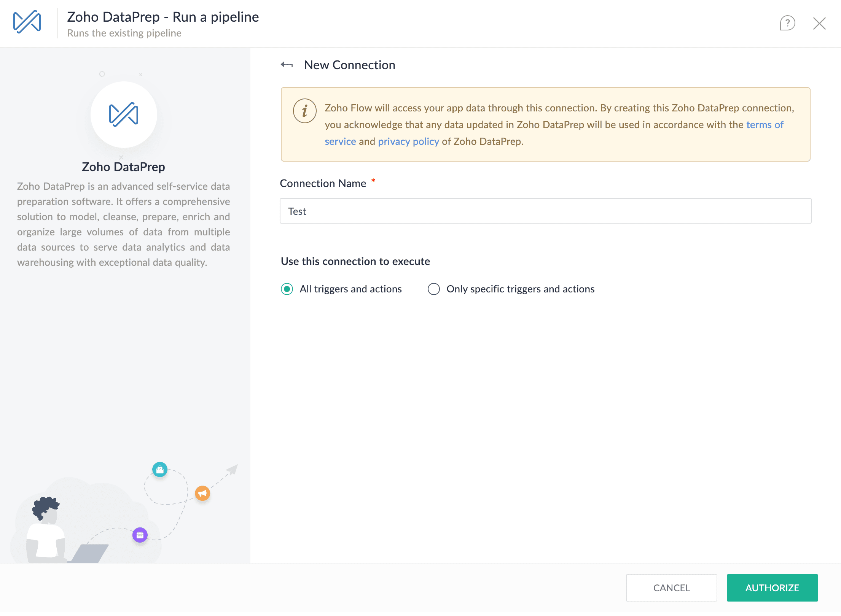Click the help question mark icon
The height and width of the screenshot is (616, 841).
click(787, 23)
